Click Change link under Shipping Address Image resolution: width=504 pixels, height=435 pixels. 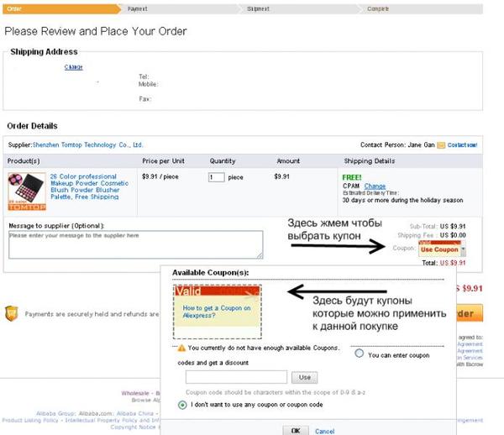click(x=74, y=67)
